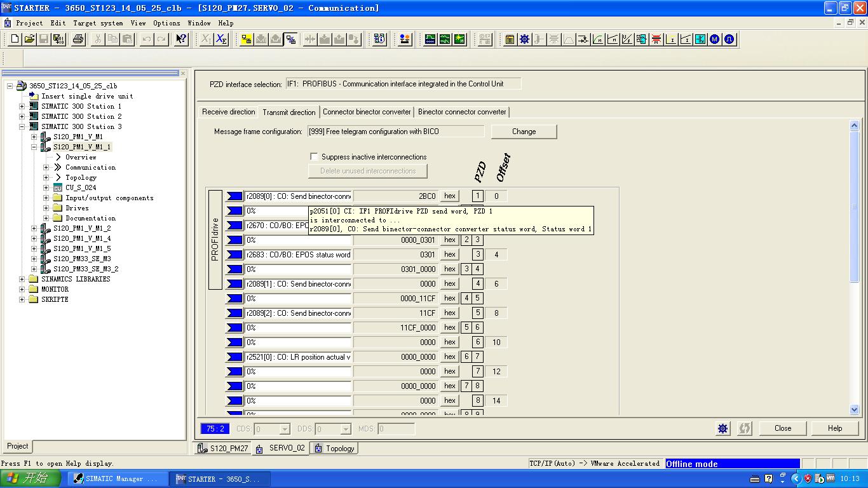Click the vertical scrollbar down arrow

pos(855,410)
